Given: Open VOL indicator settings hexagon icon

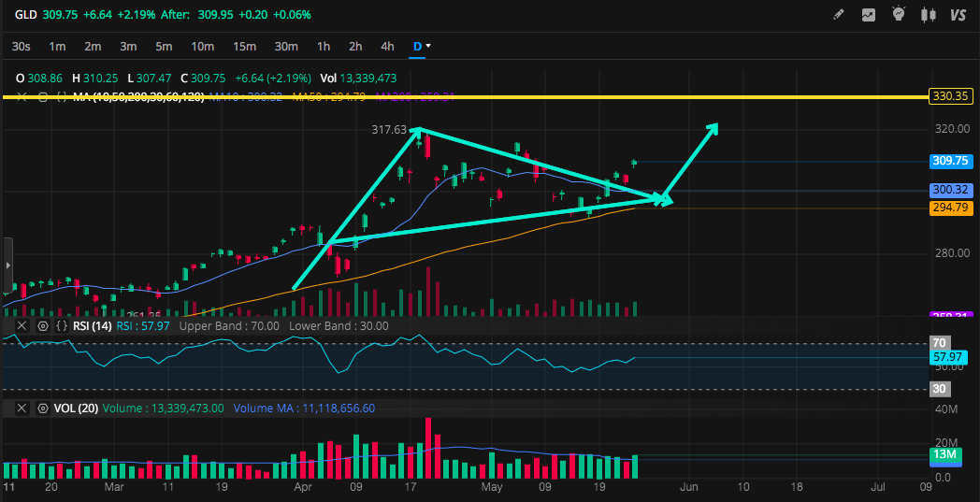Looking at the screenshot, I should pyautogui.click(x=42, y=409).
